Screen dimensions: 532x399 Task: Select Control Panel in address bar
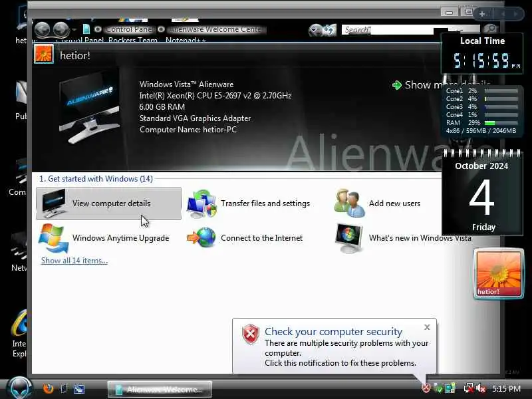[x=128, y=29]
